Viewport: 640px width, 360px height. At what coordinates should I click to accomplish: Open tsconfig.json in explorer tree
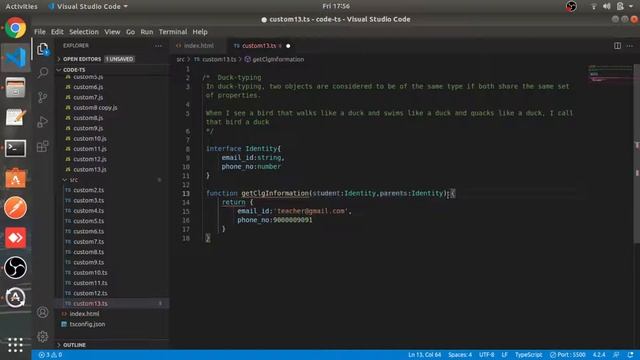(87, 324)
